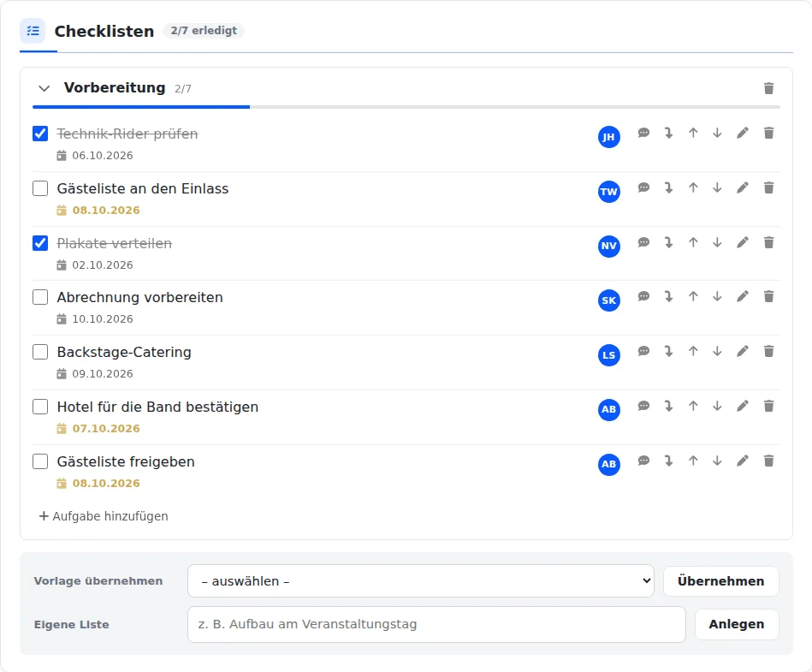Open the Vorlage übernehmen dropdown
The width and height of the screenshot is (812, 672).
pos(421,580)
